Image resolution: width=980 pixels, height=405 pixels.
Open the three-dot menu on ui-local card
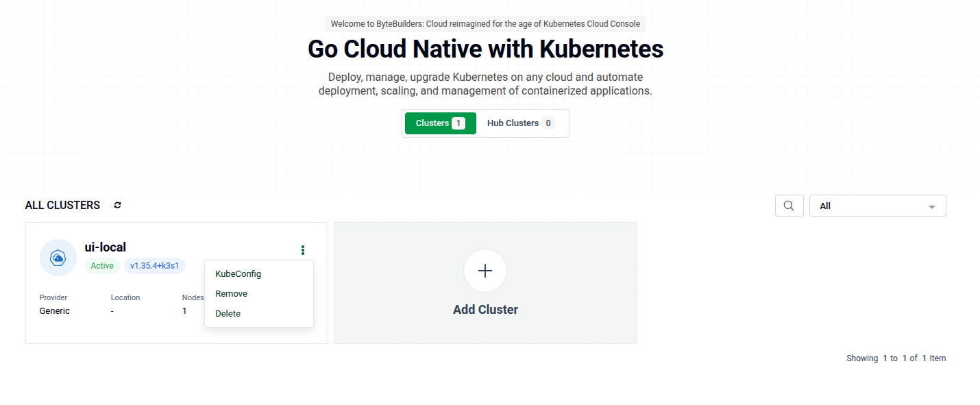tap(303, 250)
